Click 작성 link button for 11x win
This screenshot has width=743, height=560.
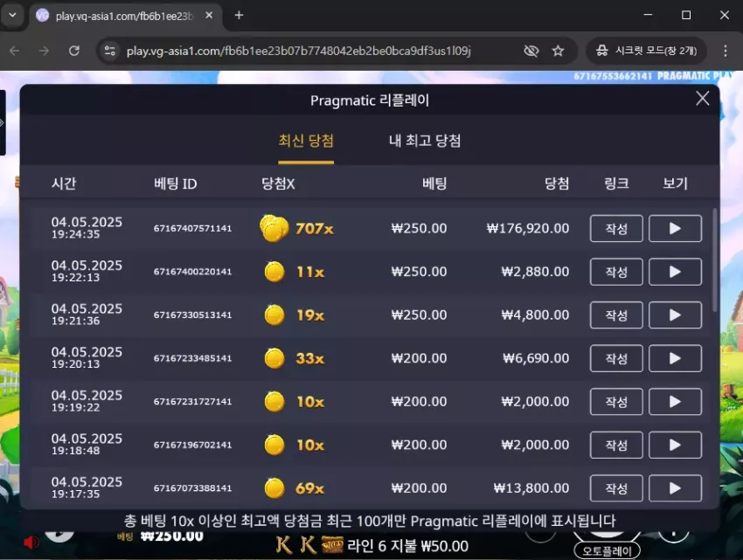pos(616,272)
